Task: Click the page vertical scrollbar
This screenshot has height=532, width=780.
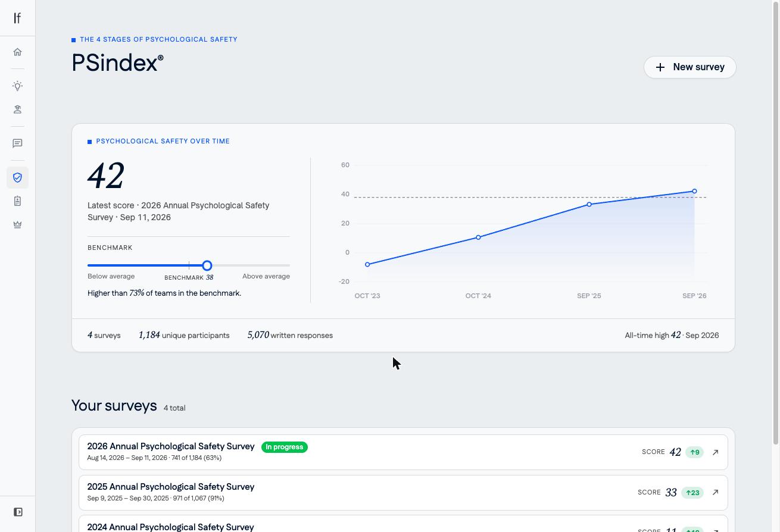Action: [x=776, y=222]
